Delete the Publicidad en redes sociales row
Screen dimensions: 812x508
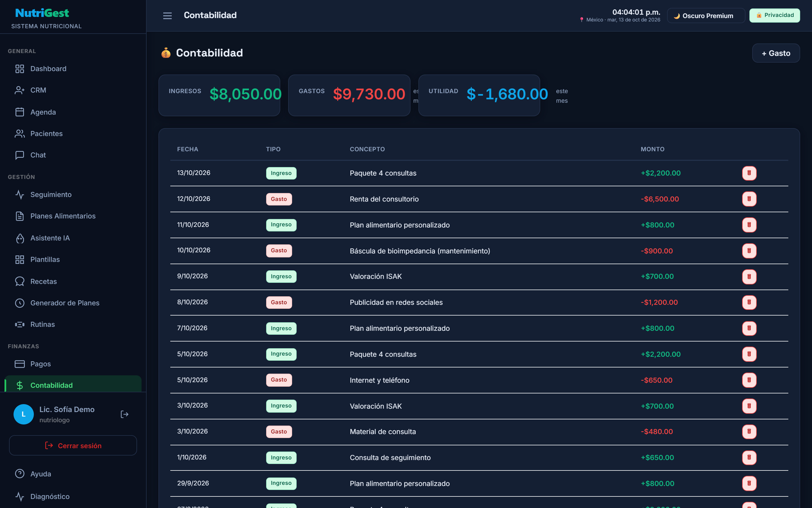click(749, 302)
